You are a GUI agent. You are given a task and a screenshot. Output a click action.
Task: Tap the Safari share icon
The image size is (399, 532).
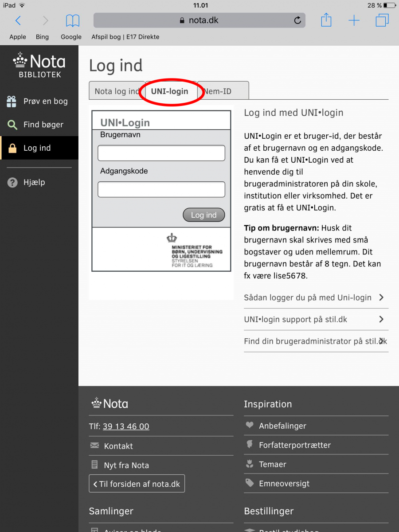click(x=326, y=20)
